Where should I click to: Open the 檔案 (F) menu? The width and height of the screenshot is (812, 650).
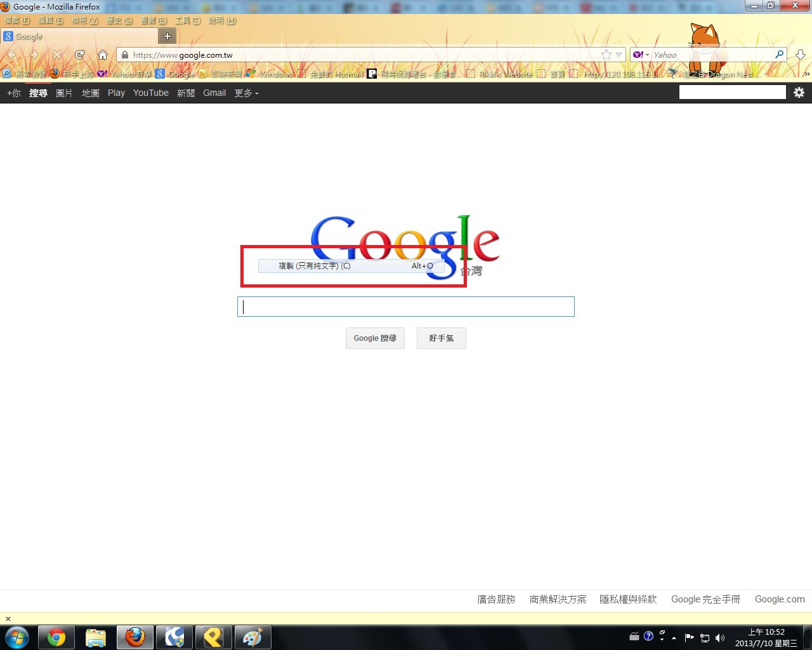pos(16,20)
